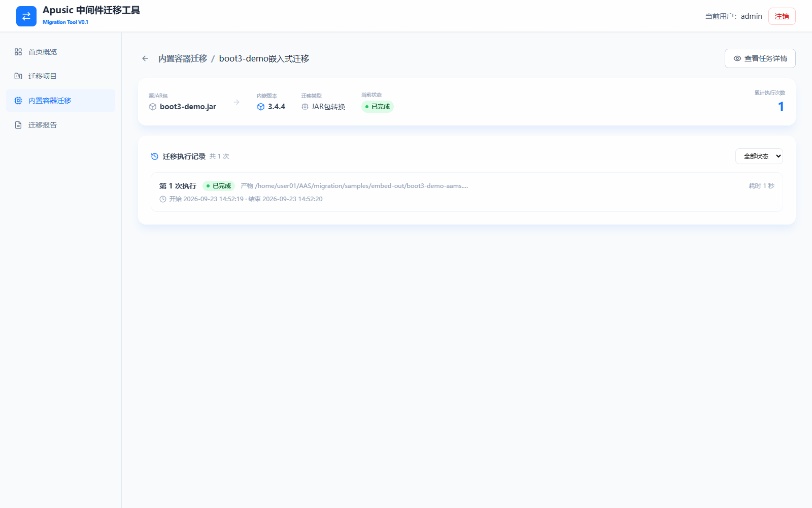Select 内置容器迁移 in the sidebar
Viewport: 812px width, 508px height.
(x=61, y=101)
